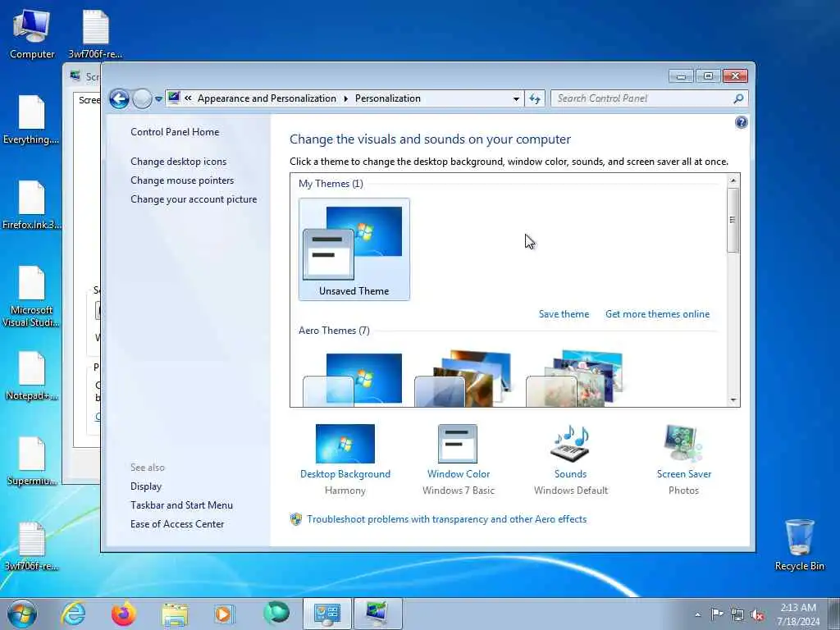
Task: Click the taskbar clock and date
Action: pyautogui.click(x=797, y=614)
